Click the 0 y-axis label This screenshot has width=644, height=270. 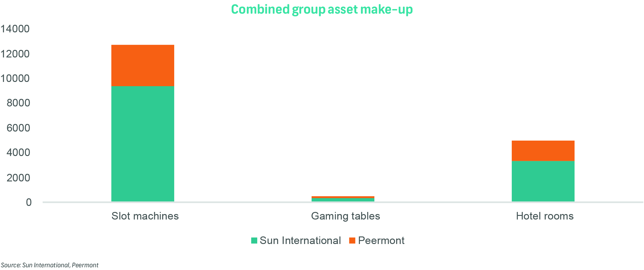(29, 202)
